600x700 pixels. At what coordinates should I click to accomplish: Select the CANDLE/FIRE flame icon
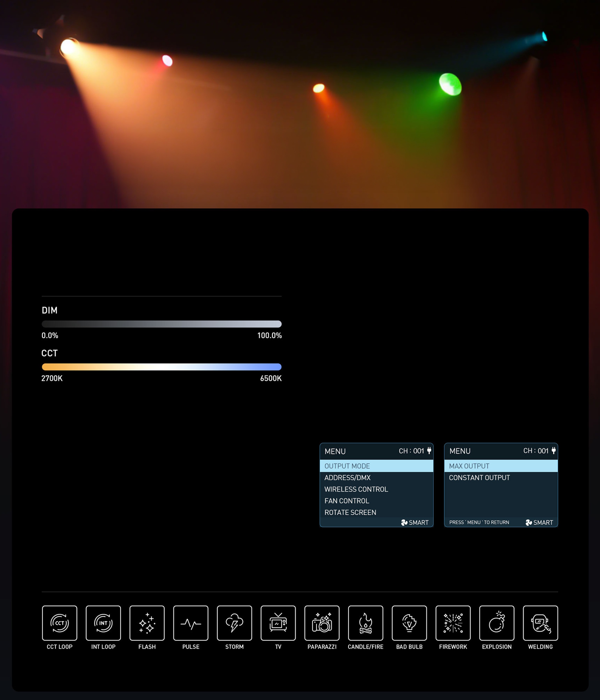(366, 623)
